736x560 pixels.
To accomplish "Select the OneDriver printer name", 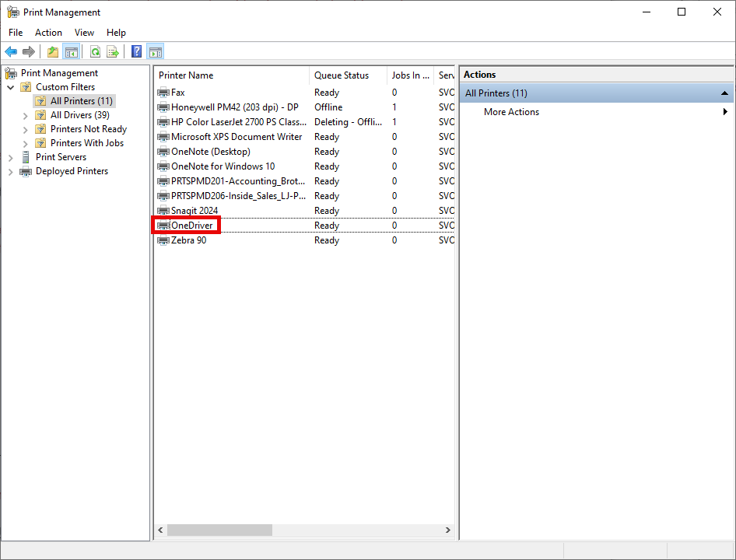I will click(192, 226).
